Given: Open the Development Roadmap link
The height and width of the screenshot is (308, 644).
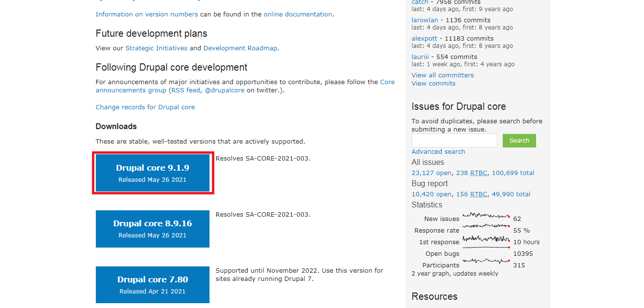Looking at the screenshot, I should pos(240,48).
